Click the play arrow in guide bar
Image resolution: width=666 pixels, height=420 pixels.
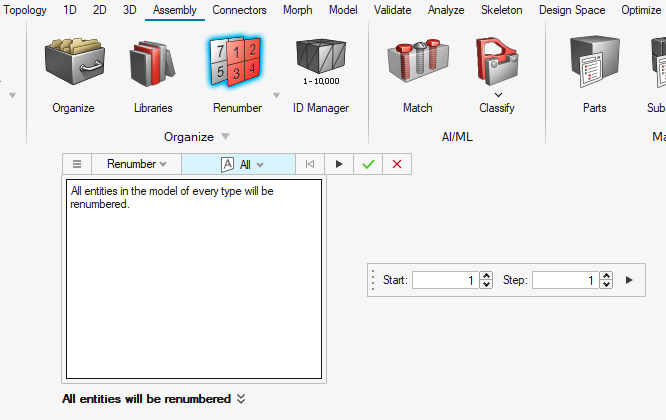point(339,164)
